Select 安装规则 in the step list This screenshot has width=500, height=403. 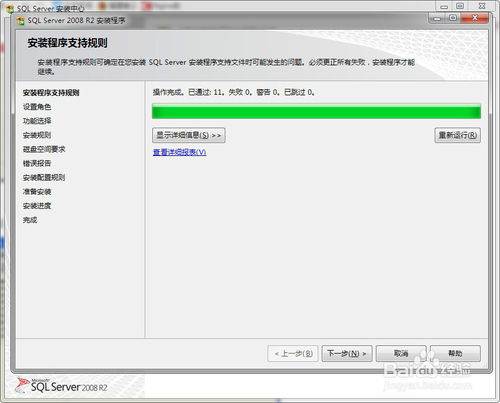click(x=37, y=135)
